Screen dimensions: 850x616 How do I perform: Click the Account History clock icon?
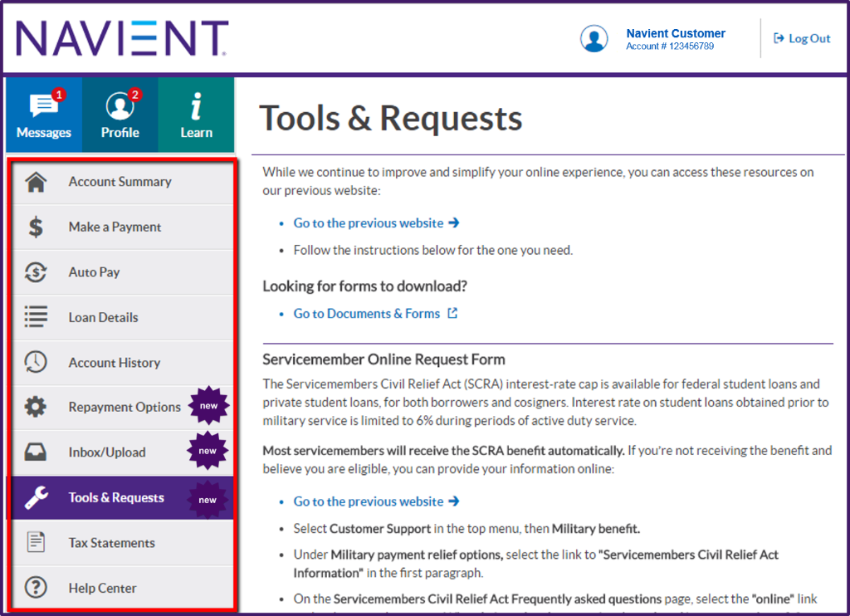[x=36, y=362]
